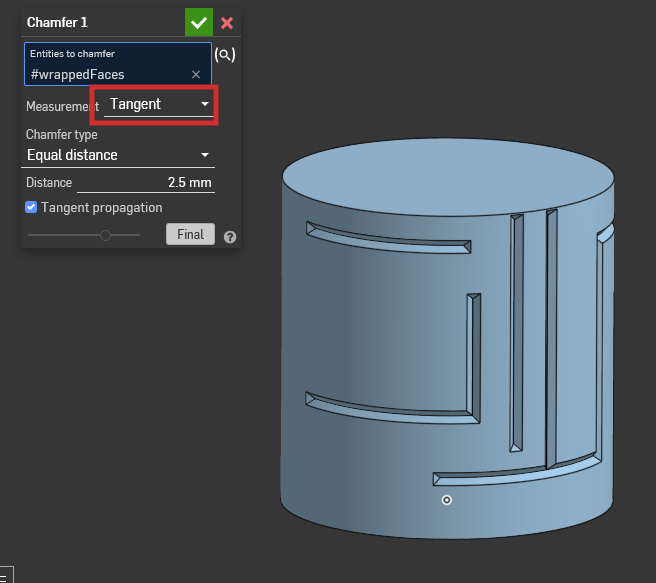Open the selection search magnifier icon
This screenshot has height=583, width=656.
pos(225,55)
